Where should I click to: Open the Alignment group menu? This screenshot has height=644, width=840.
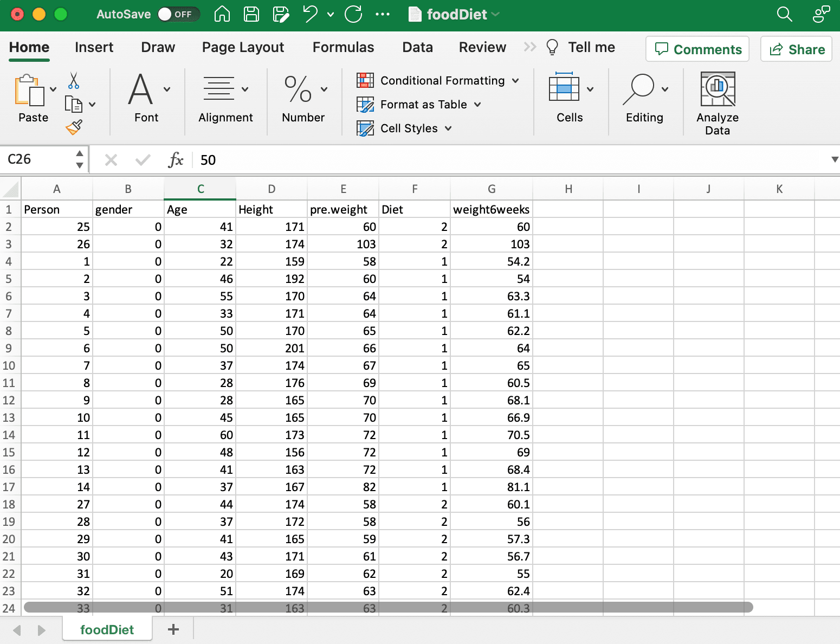[x=225, y=98]
